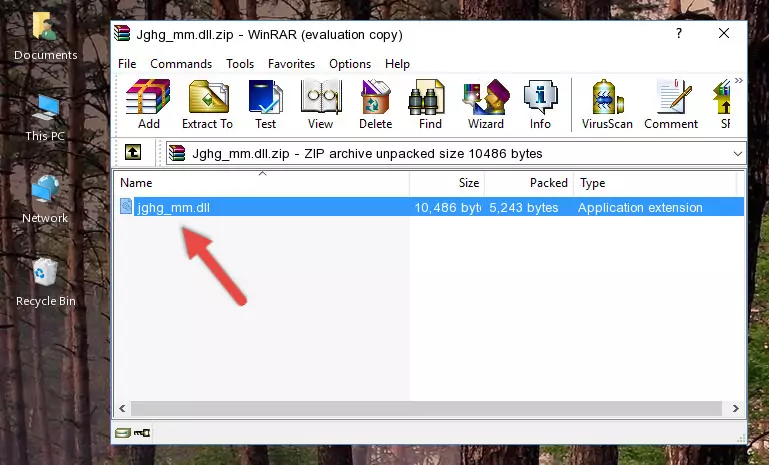Click the View file icon

point(321,103)
